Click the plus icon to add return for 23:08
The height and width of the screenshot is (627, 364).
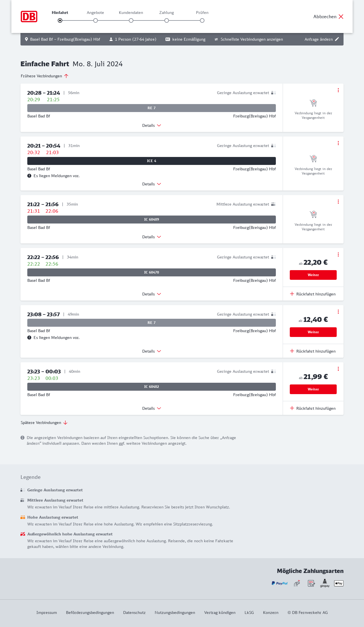click(292, 351)
